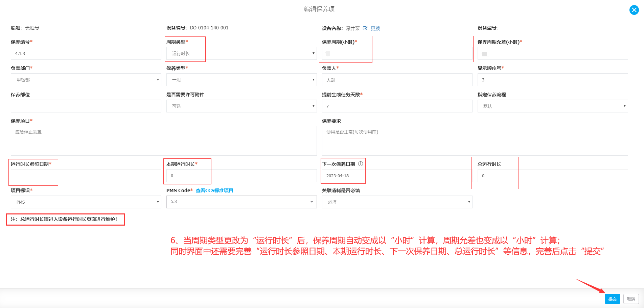Click the 提前生成任务天数 field containing 7

[397, 106]
